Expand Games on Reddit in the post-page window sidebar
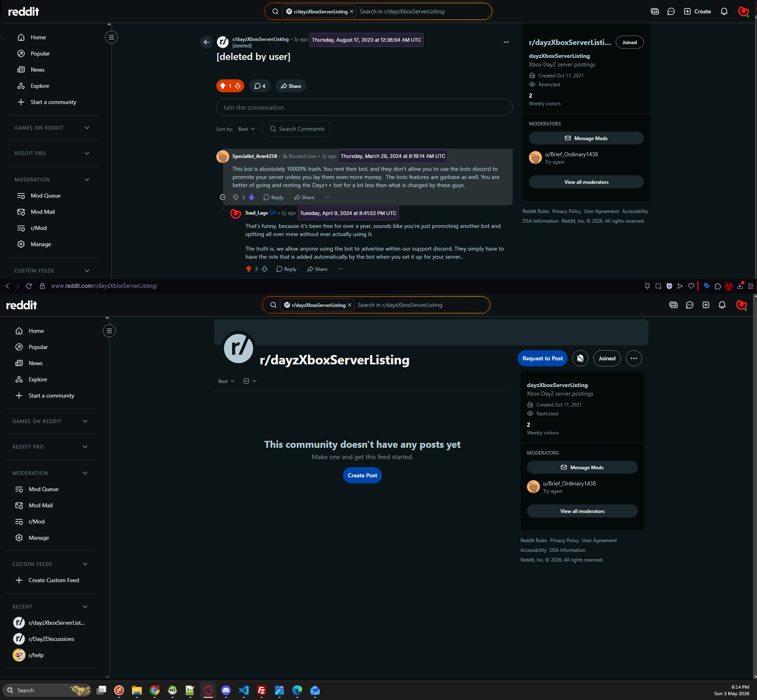757x700 pixels. point(52,128)
